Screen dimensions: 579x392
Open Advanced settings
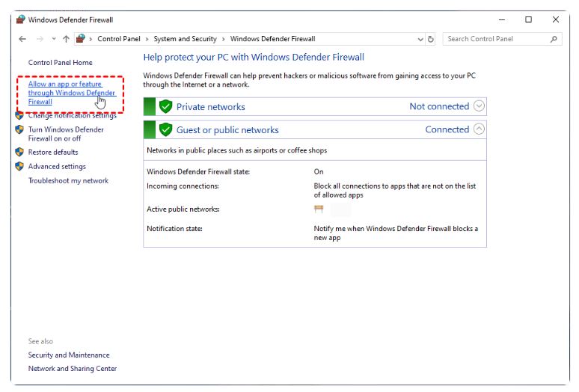point(57,167)
